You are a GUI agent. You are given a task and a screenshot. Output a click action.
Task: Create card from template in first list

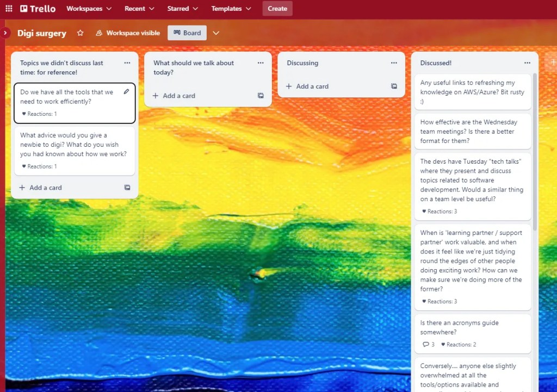pyautogui.click(x=127, y=188)
